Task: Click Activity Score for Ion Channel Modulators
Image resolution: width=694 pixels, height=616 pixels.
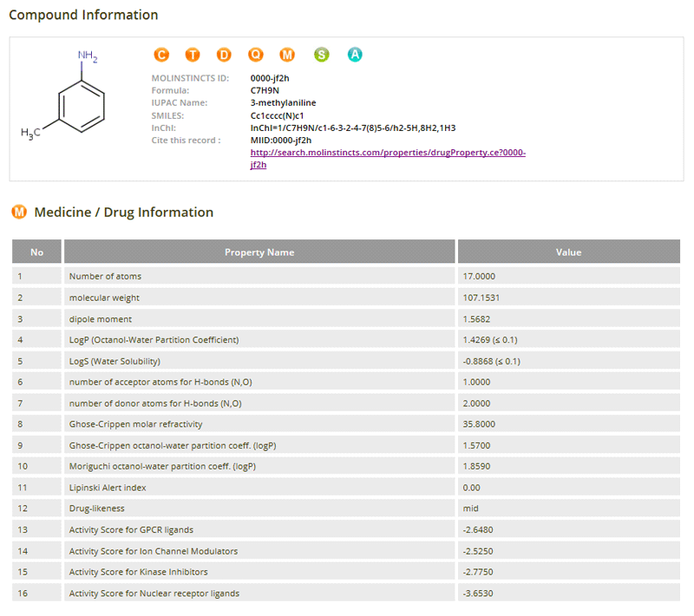Action: tap(154, 551)
